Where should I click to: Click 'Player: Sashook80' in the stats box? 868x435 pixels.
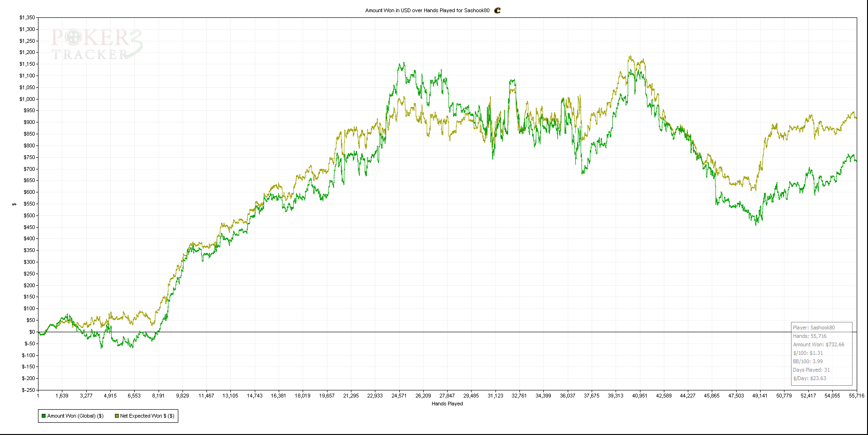point(814,328)
